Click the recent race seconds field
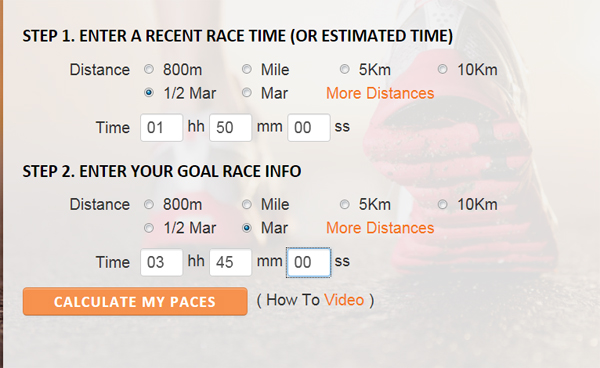The height and width of the screenshot is (368, 600). click(309, 127)
